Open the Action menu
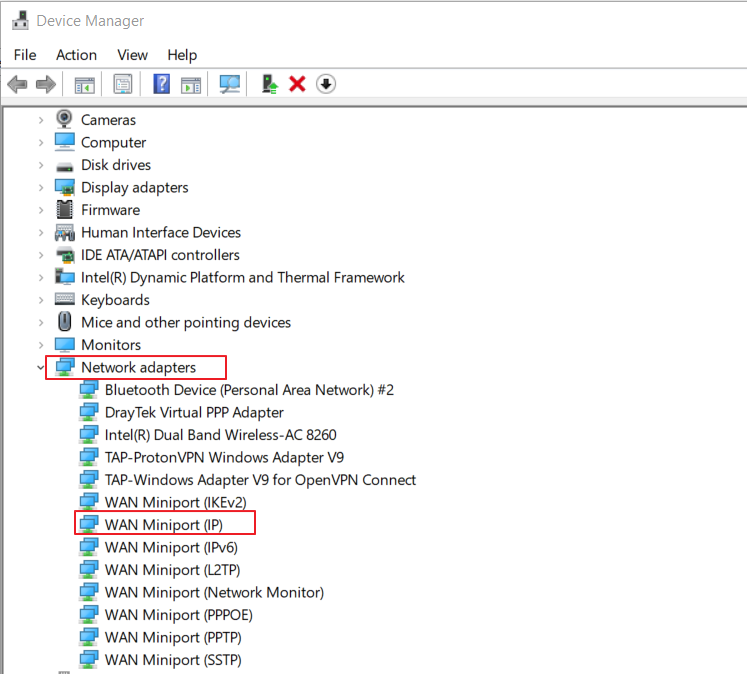Screen dimensions: 747x674 point(76,55)
